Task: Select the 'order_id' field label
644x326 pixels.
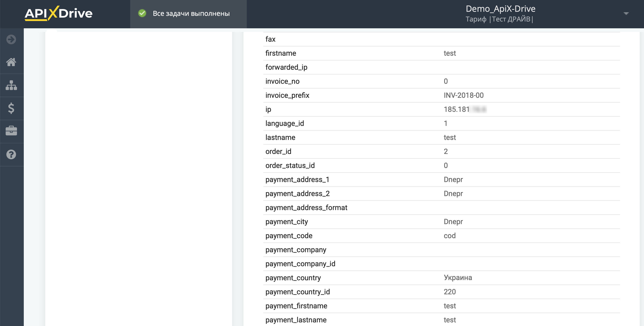Action: pos(279,151)
